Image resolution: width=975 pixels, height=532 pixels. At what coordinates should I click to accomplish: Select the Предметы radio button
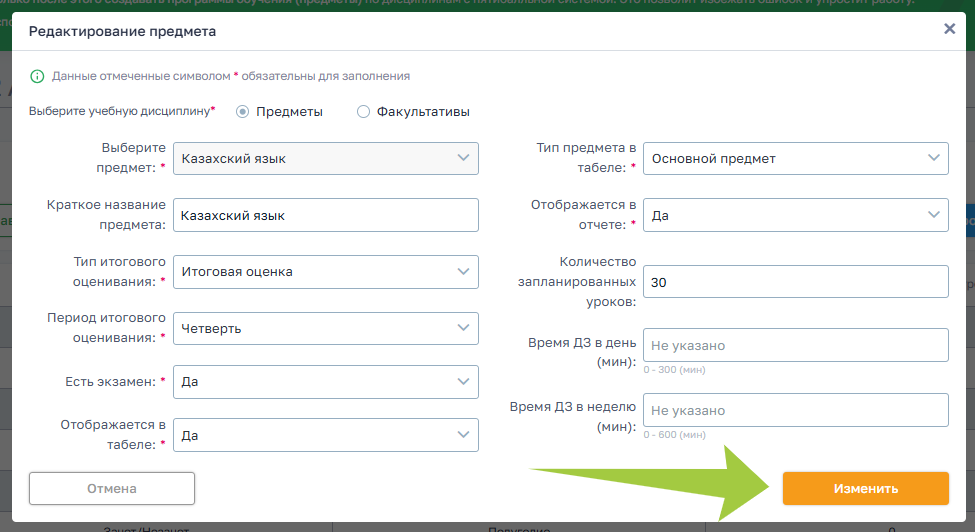(x=242, y=112)
